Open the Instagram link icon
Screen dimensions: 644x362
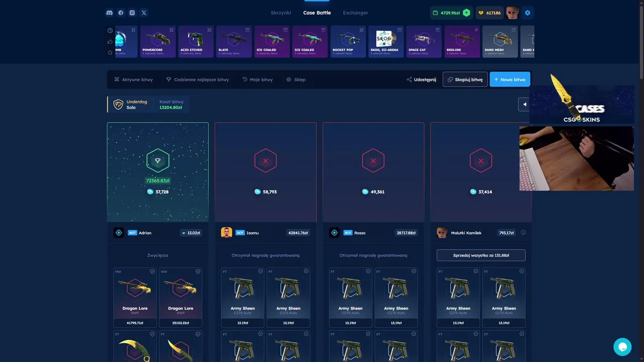[132, 13]
